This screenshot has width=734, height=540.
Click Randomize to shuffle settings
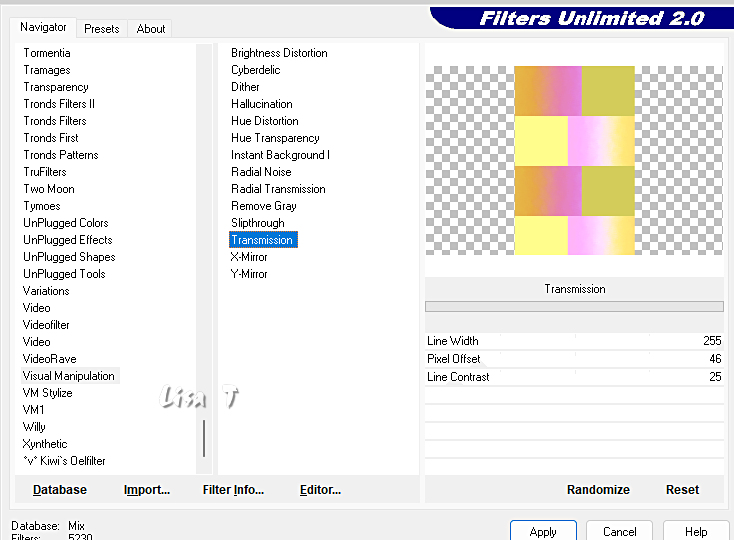point(598,489)
